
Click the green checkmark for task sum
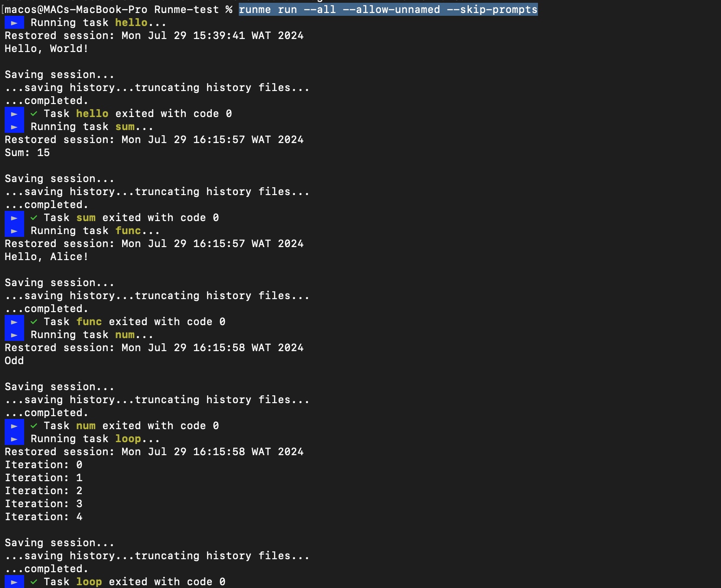pyautogui.click(x=34, y=218)
